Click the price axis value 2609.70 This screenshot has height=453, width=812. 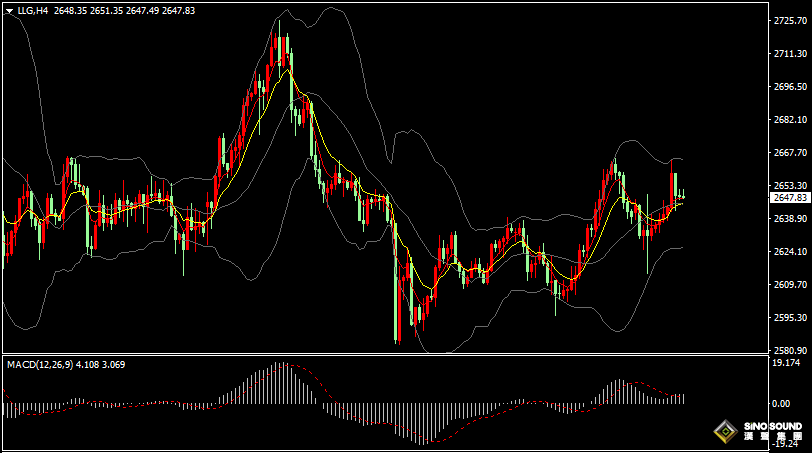tap(790, 284)
